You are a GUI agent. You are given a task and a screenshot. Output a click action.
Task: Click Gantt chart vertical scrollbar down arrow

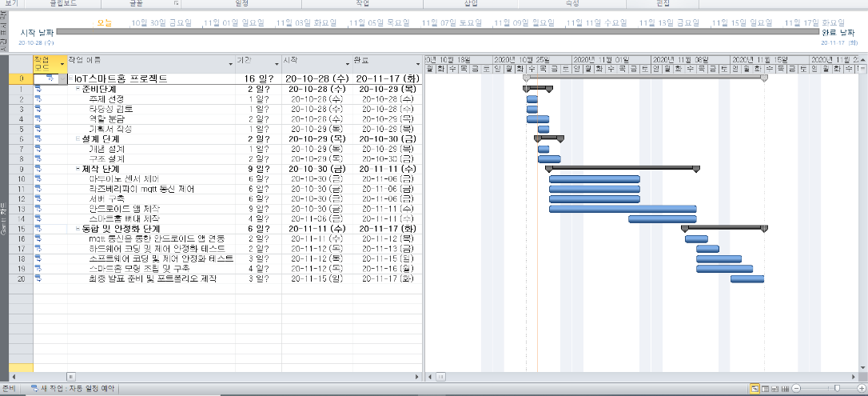point(862,367)
